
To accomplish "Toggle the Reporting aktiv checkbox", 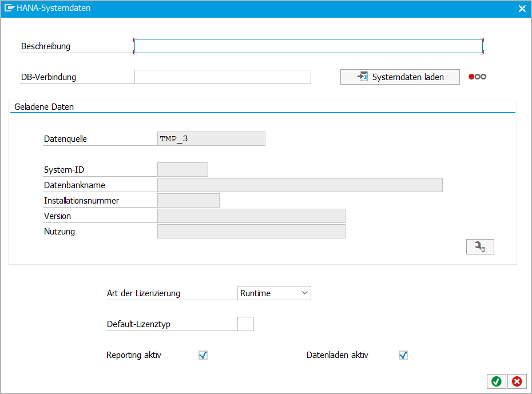I will tap(203, 355).
